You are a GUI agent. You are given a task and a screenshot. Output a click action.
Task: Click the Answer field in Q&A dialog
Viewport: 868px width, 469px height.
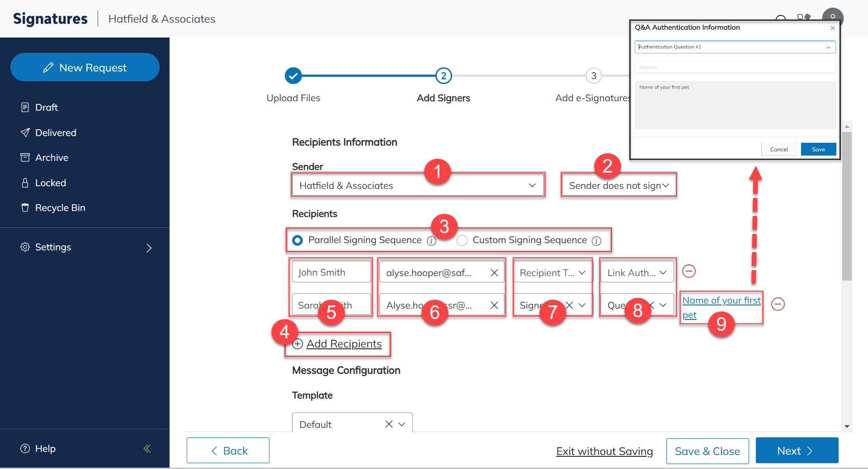[x=735, y=67]
